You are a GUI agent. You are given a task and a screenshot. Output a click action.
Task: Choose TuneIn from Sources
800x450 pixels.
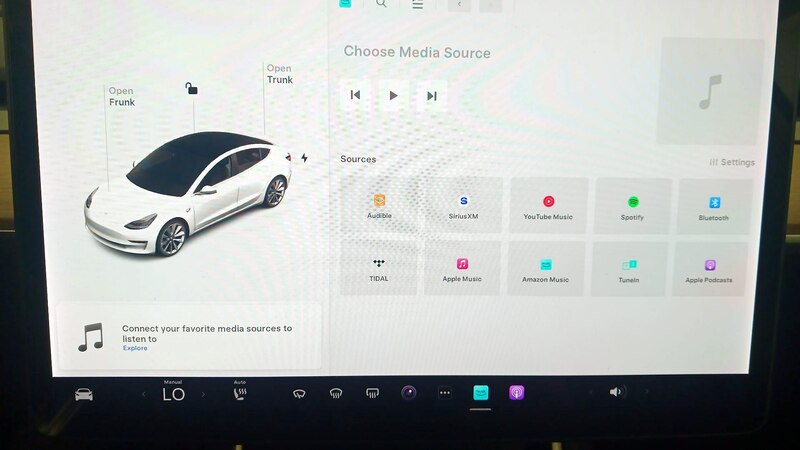(x=629, y=270)
